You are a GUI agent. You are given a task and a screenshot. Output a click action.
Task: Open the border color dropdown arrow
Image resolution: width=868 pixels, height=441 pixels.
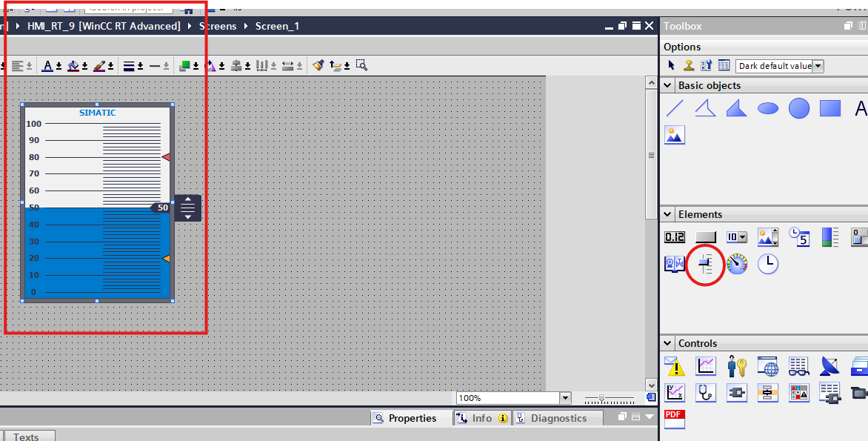pyautogui.click(x=110, y=67)
